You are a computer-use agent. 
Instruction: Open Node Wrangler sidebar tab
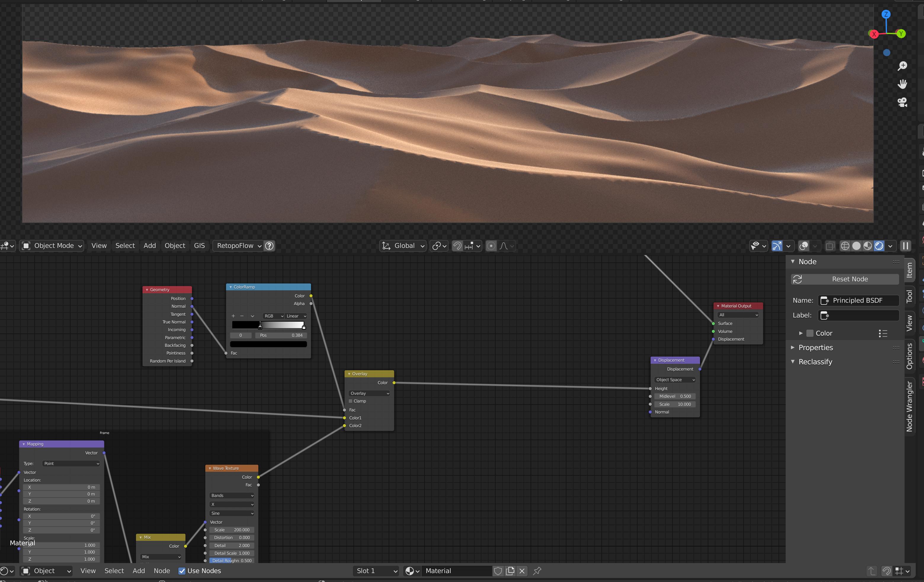click(909, 406)
